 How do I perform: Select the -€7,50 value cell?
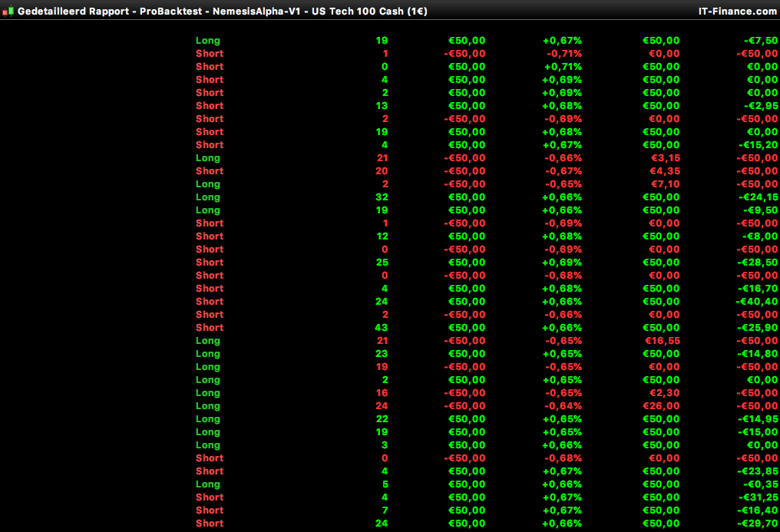point(761,41)
